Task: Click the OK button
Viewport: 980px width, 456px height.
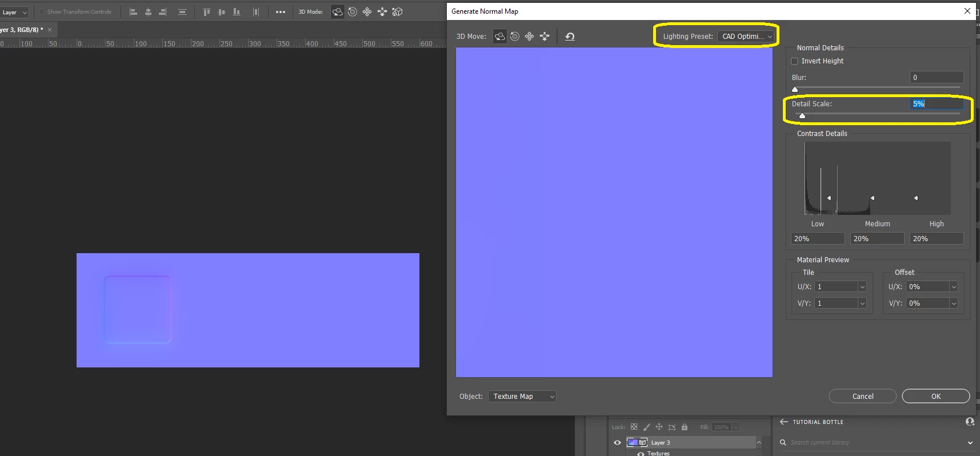Action: [x=936, y=397]
